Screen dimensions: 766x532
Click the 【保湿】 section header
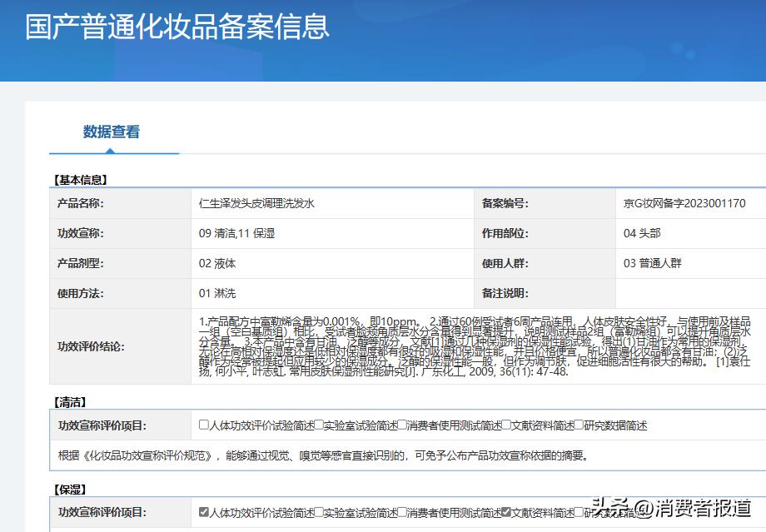(x=72, y=487)
